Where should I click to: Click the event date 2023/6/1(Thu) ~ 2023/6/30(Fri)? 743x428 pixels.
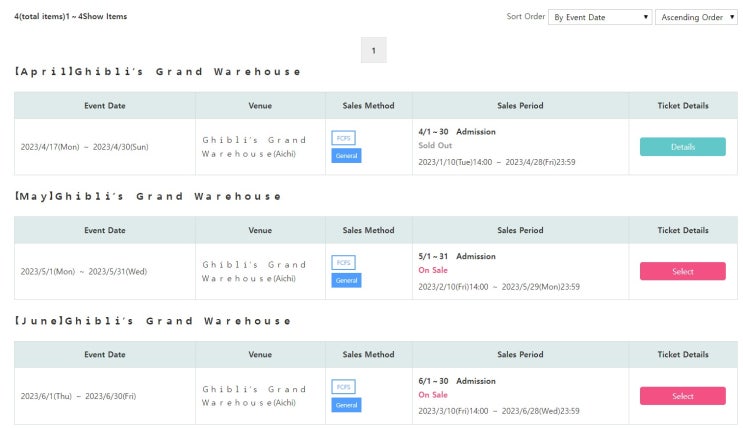[x=78, y=396]
